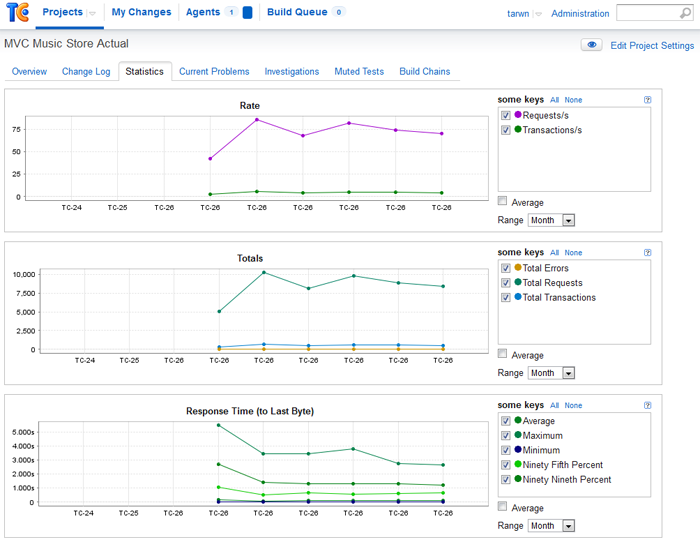Uncheck the Total Errors checkbox
The height and width of the screenshot is (542, 700).
(505, 268)
